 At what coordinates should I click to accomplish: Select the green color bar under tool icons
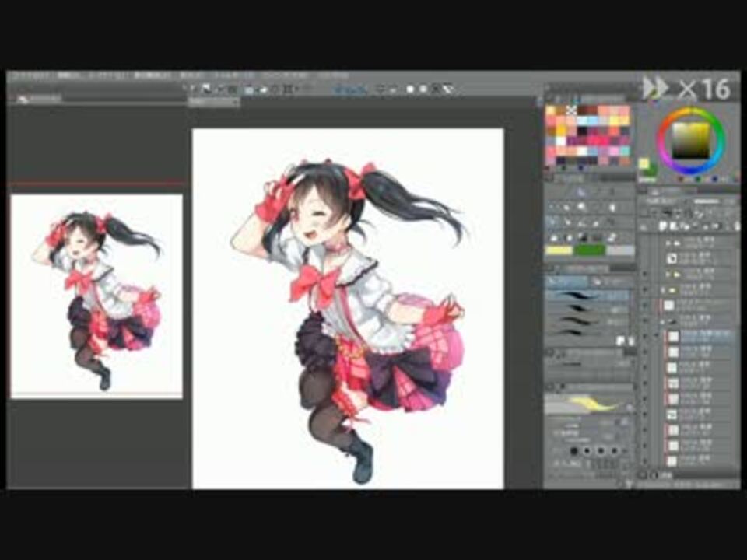(x=589, y=250)
